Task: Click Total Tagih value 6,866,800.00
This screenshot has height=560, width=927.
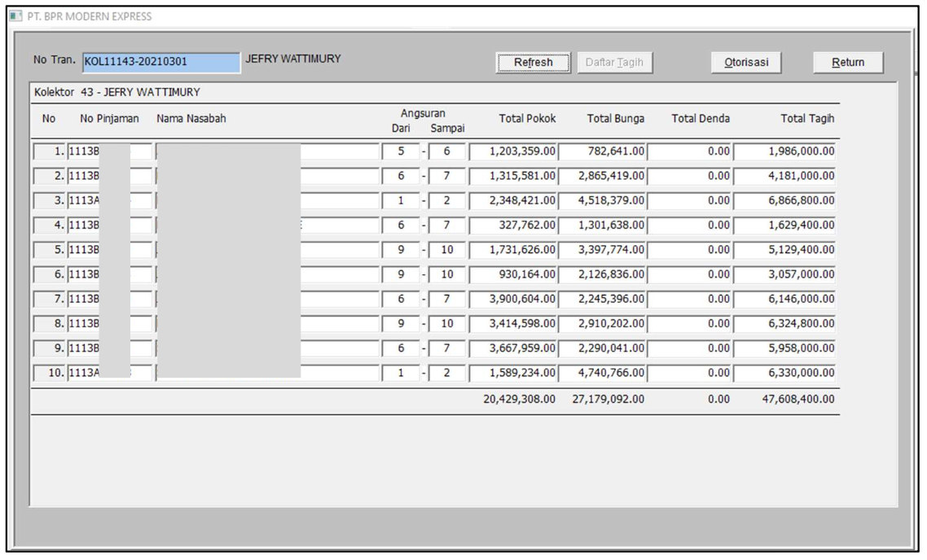Action: 787,201
